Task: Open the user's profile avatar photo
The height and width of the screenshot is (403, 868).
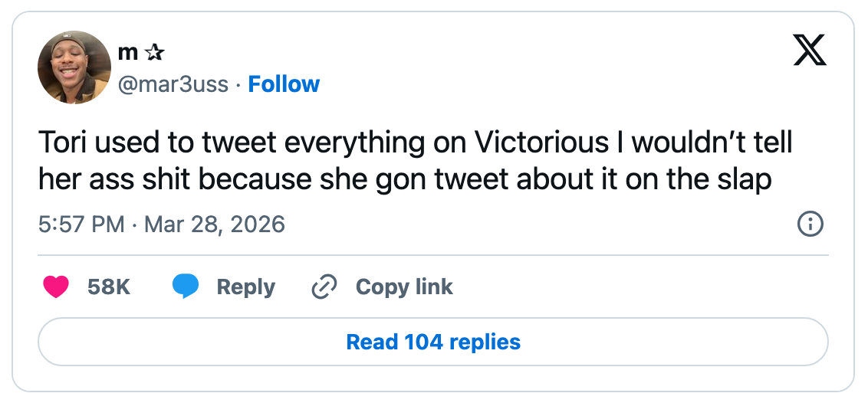Action: [x=74, y=67]
